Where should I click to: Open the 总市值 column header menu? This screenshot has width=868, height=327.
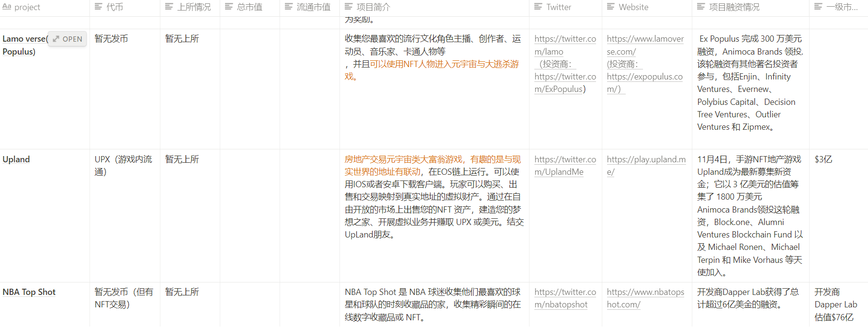coord(250,7)
